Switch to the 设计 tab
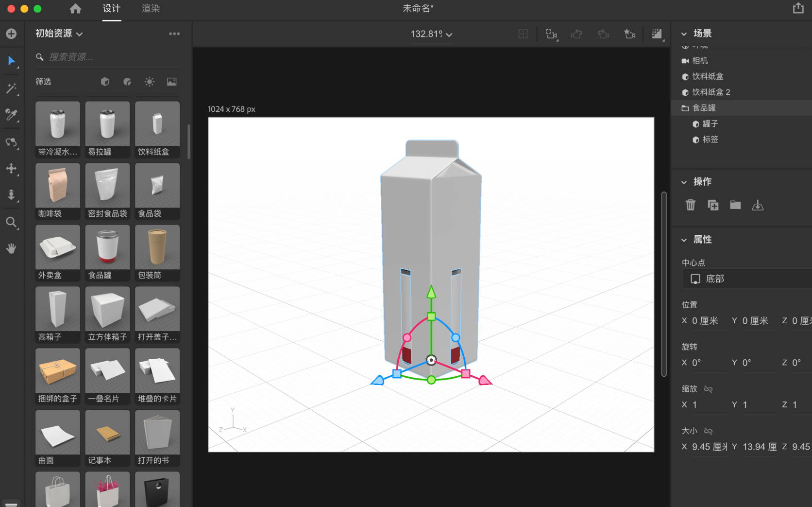 111,8
